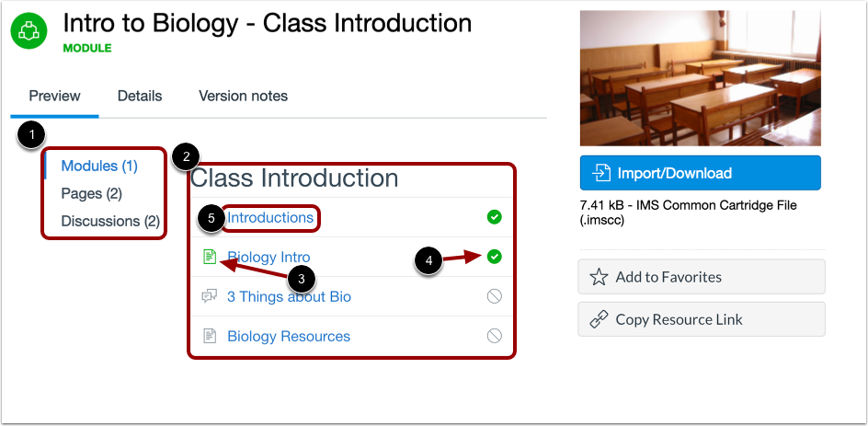Toggle unpublished status icon for Biology Resources
Screen dimensions: 868x426
pos(494,337)
